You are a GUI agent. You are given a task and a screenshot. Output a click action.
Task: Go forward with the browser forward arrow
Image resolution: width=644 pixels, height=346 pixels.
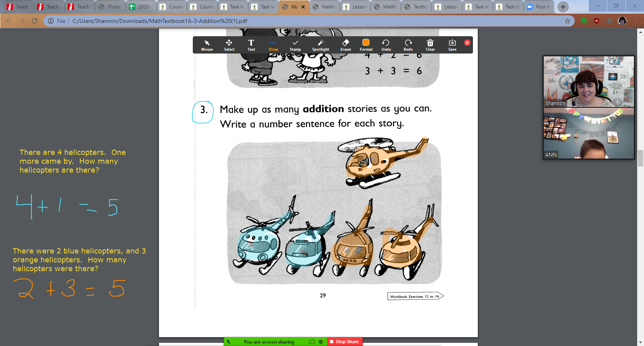point(22,21)
